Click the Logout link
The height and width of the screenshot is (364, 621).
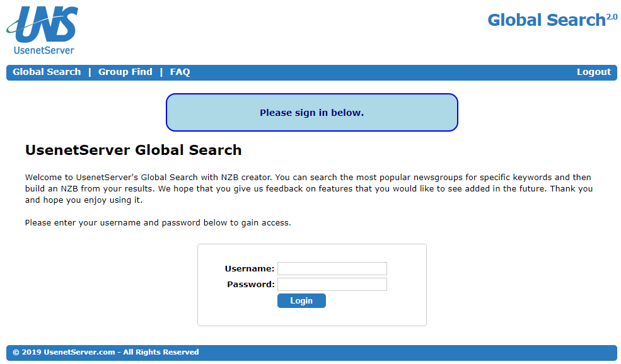coord(594,72)
